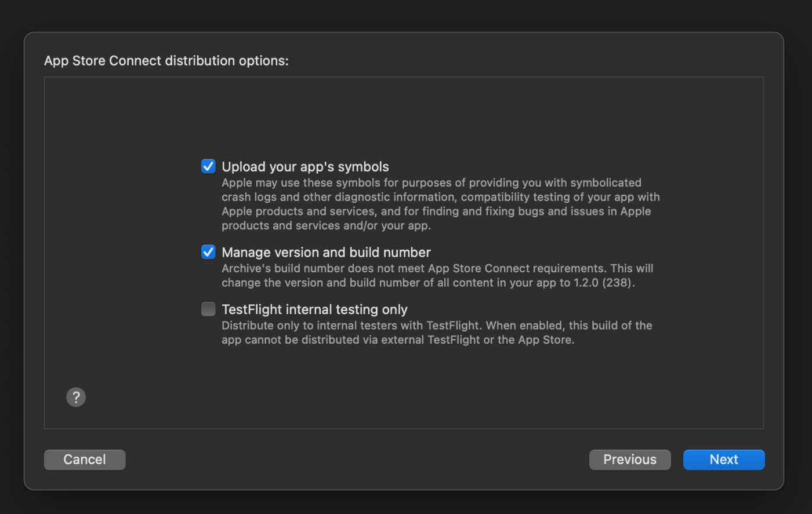Viewport: 812px width, 514px height.
Task: Click description 'Distribute only to internal testers'
Action: 437,333
